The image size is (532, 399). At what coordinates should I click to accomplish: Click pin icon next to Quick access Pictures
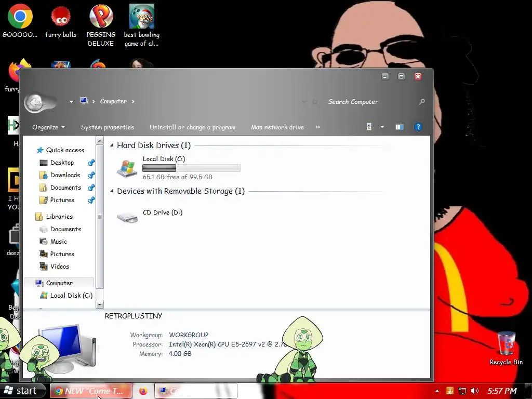[x=91, y=200]
